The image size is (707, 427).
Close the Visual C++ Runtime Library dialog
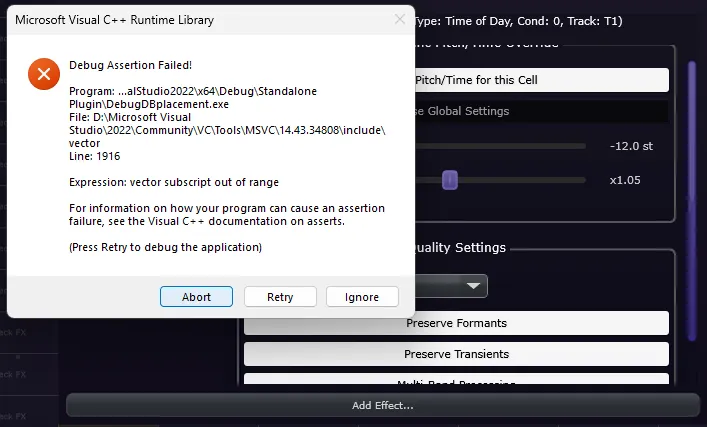(x=399, y=19)
